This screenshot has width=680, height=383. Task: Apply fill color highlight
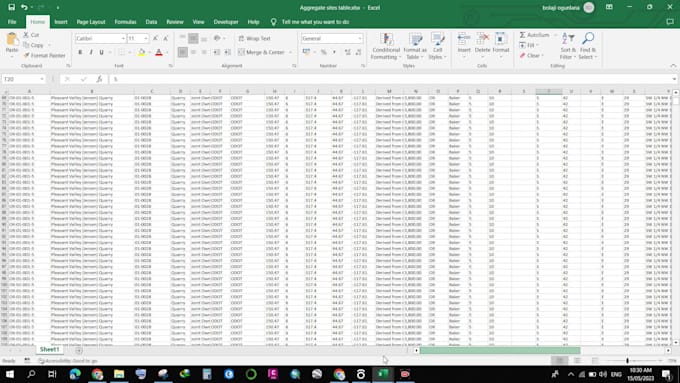tap(141, 52)
